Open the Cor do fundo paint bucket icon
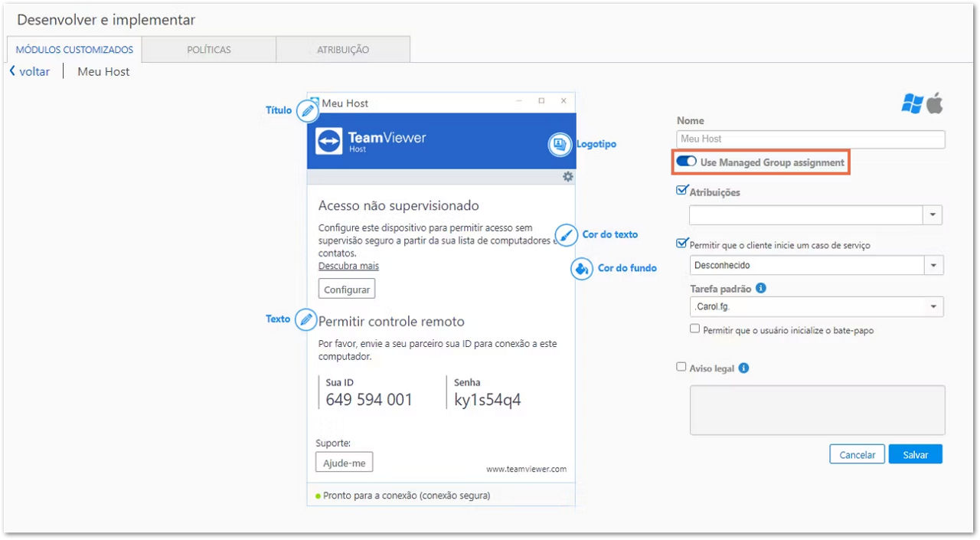Screen dimensions: 980x540 coord(582,269)
